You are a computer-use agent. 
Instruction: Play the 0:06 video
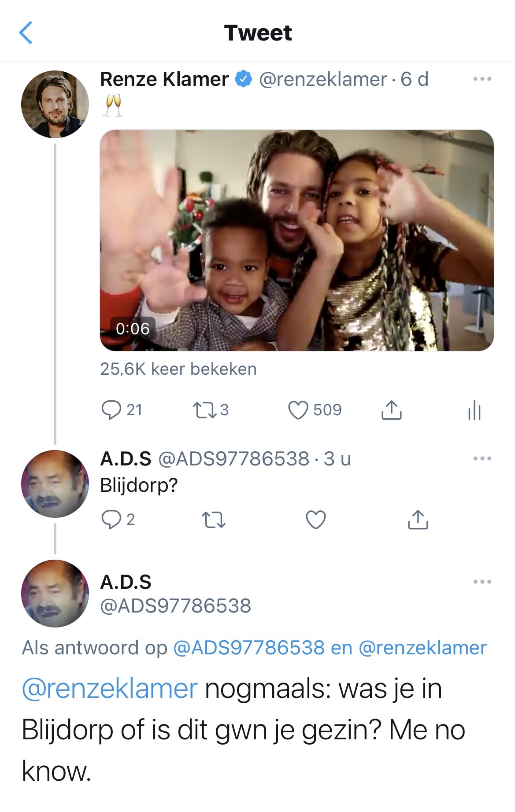click(x=296, y=240)
